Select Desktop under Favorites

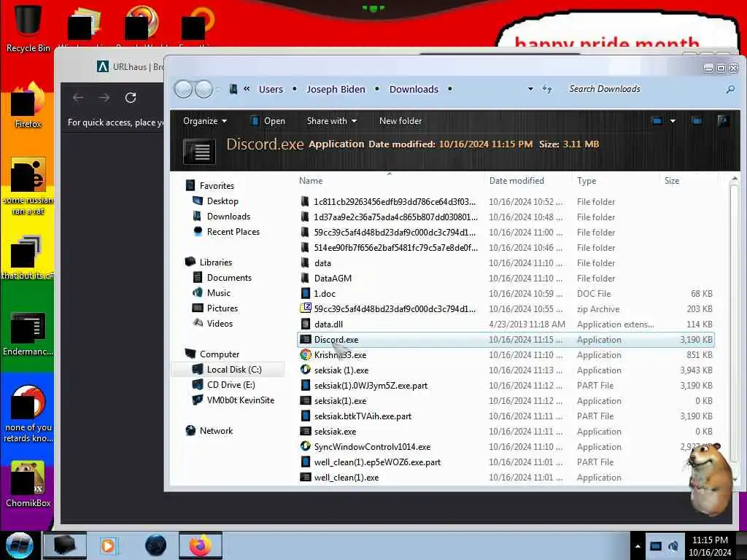tap(222, 201)
